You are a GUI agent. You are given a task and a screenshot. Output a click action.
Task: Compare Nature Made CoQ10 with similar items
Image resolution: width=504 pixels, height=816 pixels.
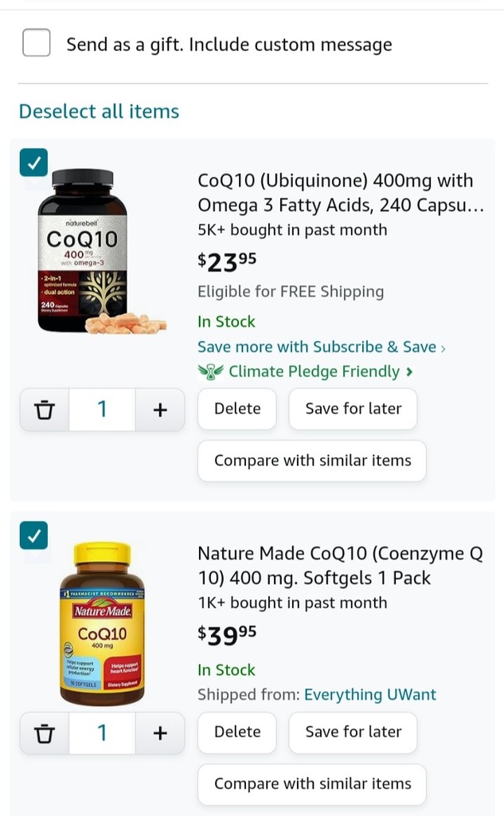(312, 784)
